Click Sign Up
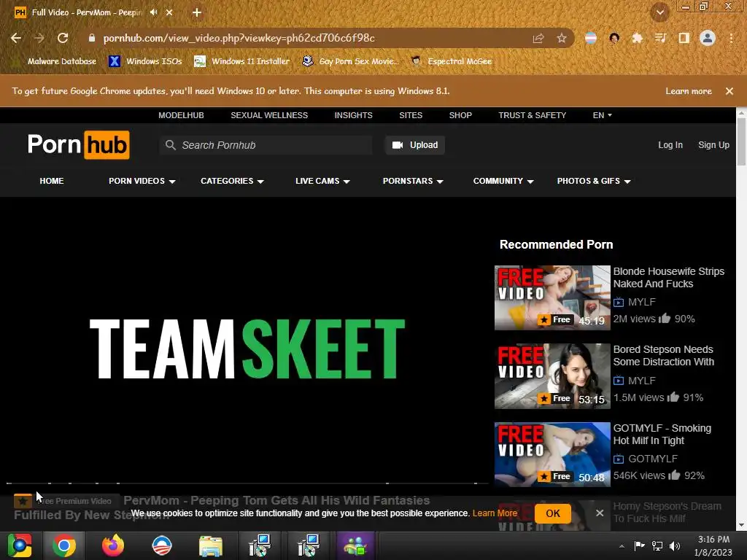747x560 pixels. coord(713,145)
